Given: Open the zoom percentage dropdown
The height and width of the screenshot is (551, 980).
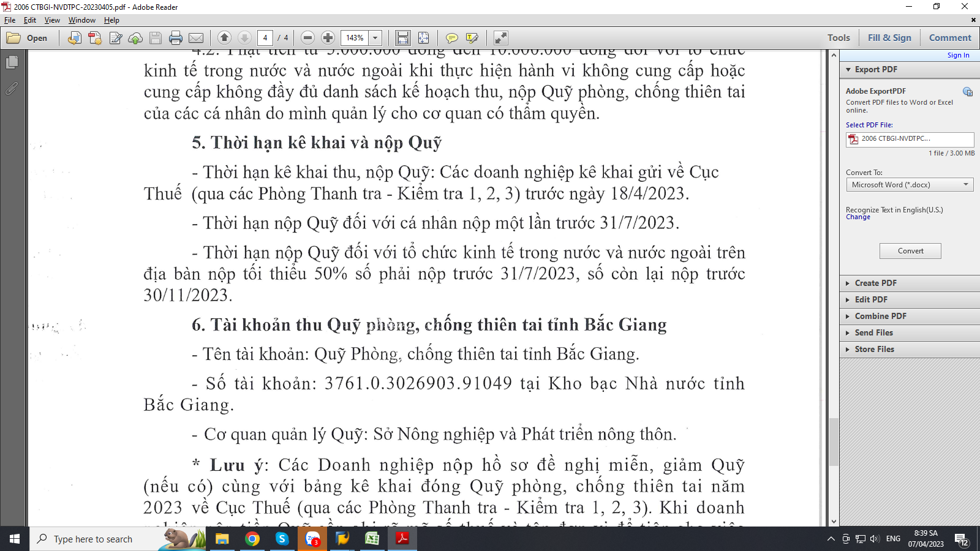Looking at the screenshot, I should coord(375,38).
